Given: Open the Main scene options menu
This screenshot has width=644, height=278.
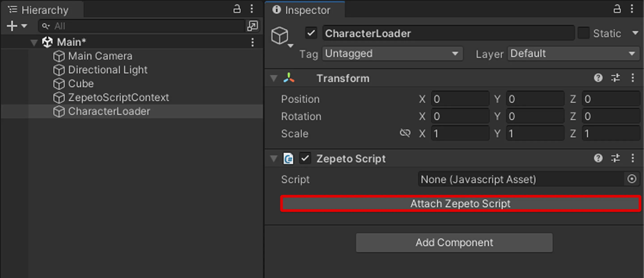Looking at the screenshot, I should [252, 42].
